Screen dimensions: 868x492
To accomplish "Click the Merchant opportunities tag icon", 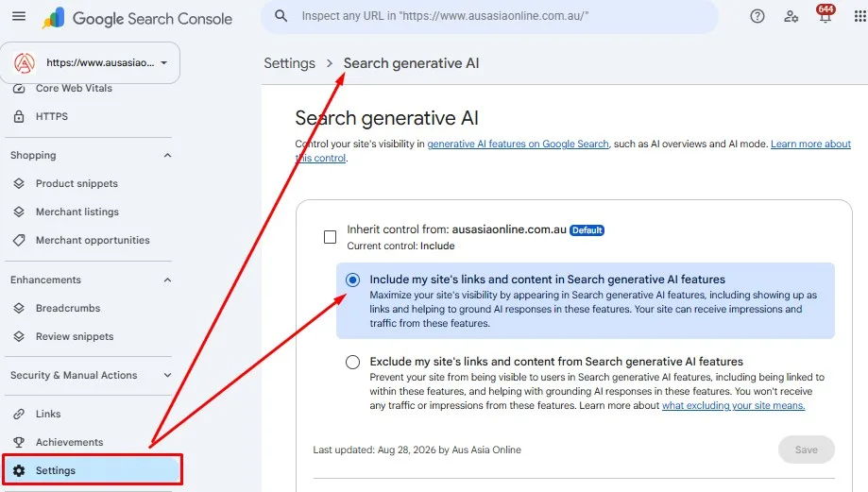I will click(x=19, y=240).
